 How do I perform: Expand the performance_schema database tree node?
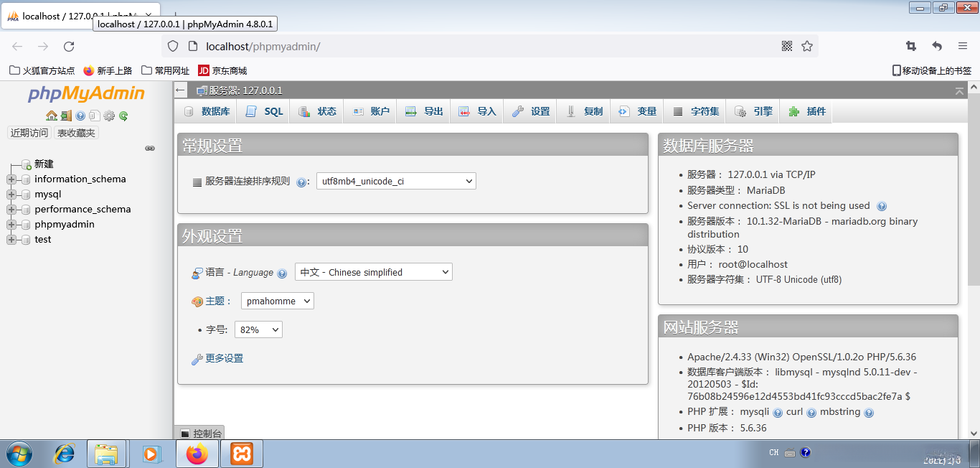[11, 210]
